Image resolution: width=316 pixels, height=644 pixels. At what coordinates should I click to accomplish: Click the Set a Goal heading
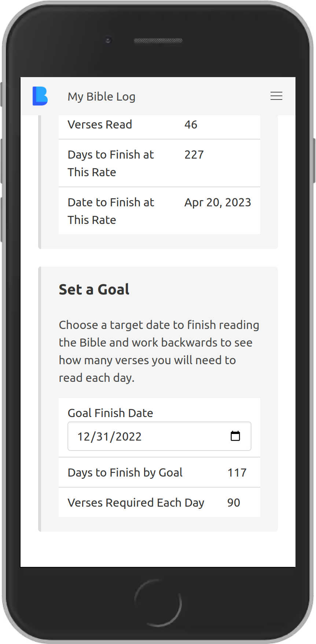(94, 289)
